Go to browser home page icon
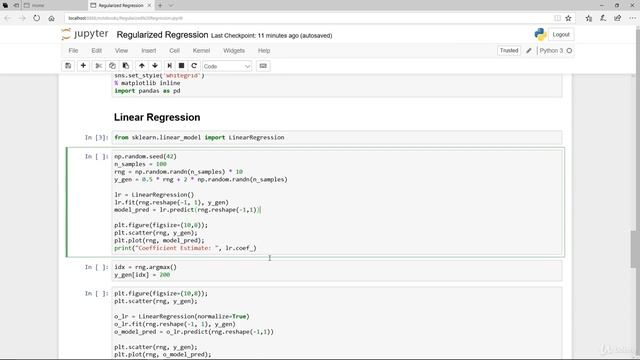Viewport: 640px width, 360px height. coord(51,18)
